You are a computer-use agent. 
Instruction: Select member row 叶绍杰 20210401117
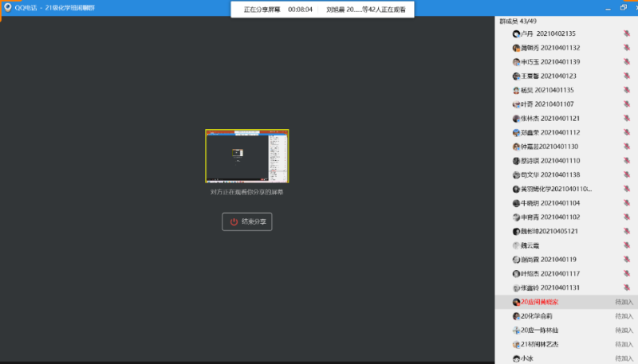point(566,273)
